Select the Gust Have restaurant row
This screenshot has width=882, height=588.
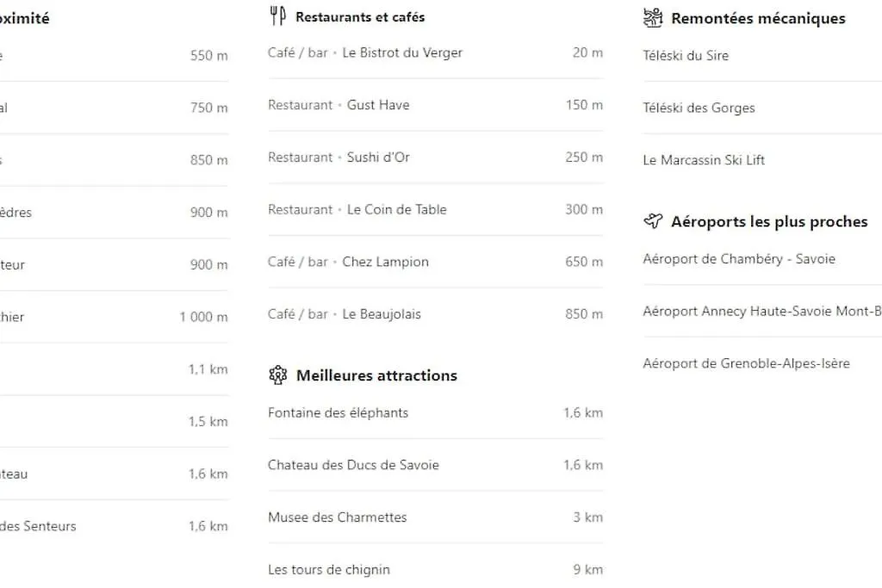tap(435, 105)
